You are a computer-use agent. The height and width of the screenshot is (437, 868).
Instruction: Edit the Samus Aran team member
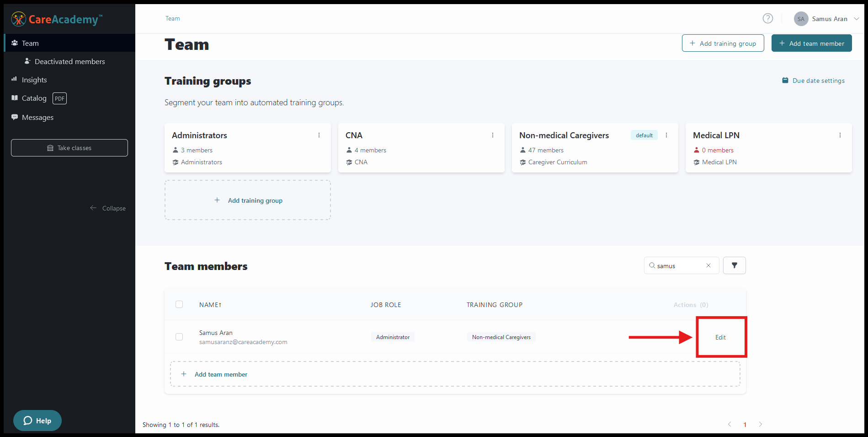tap(720, 337)
